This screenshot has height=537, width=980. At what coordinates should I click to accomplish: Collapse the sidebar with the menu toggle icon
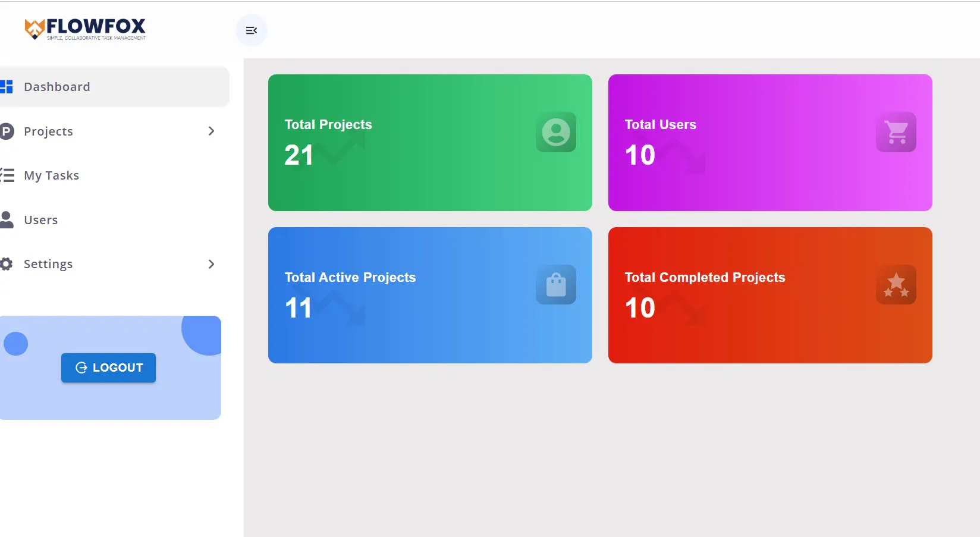(252, 30)
